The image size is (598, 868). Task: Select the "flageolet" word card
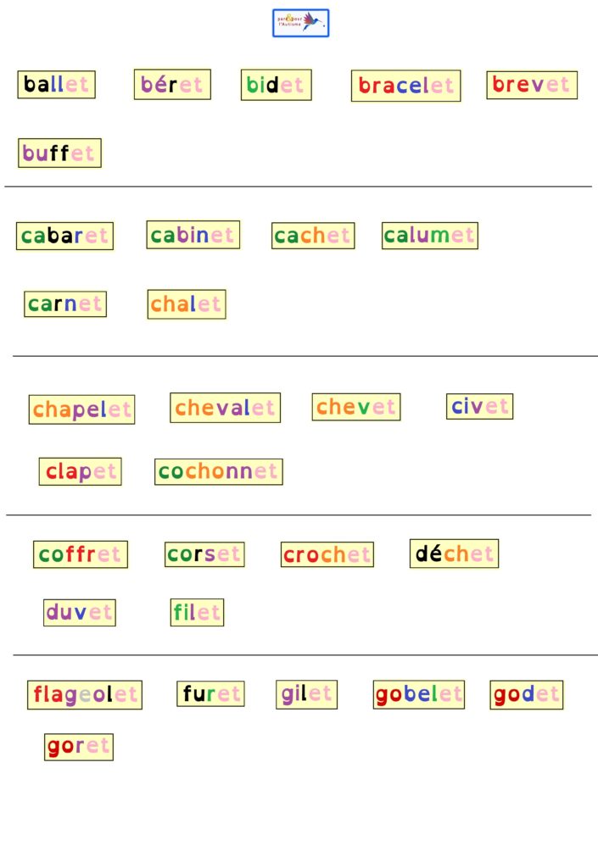click(x=85, y=695)
